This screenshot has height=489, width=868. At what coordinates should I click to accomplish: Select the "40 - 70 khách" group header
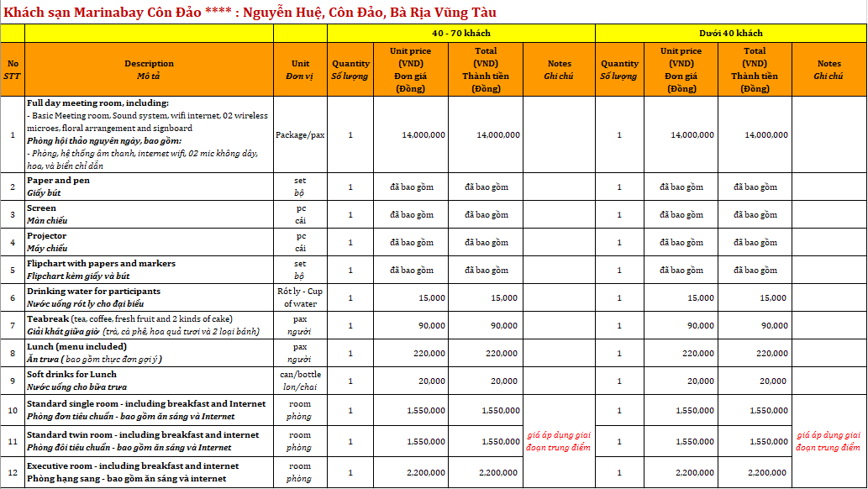461,34
